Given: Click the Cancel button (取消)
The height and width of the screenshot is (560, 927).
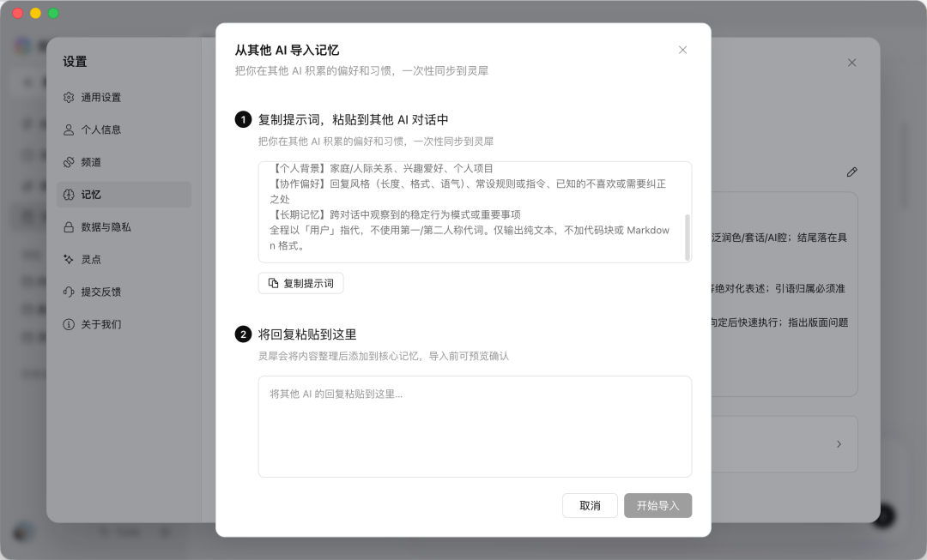Looking at the screenshot, I should (x=590, y=506).
